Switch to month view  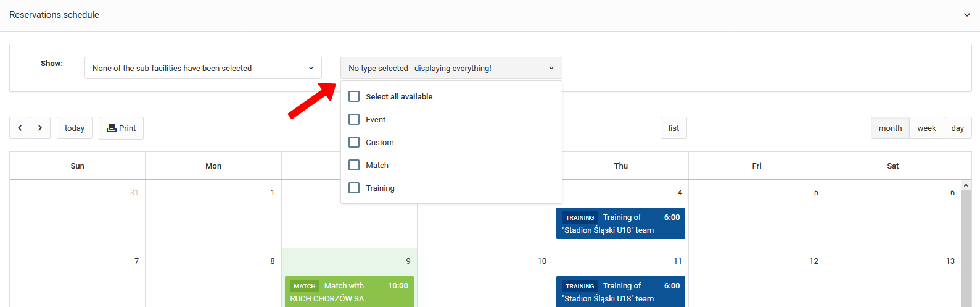(x=890, y=128)
